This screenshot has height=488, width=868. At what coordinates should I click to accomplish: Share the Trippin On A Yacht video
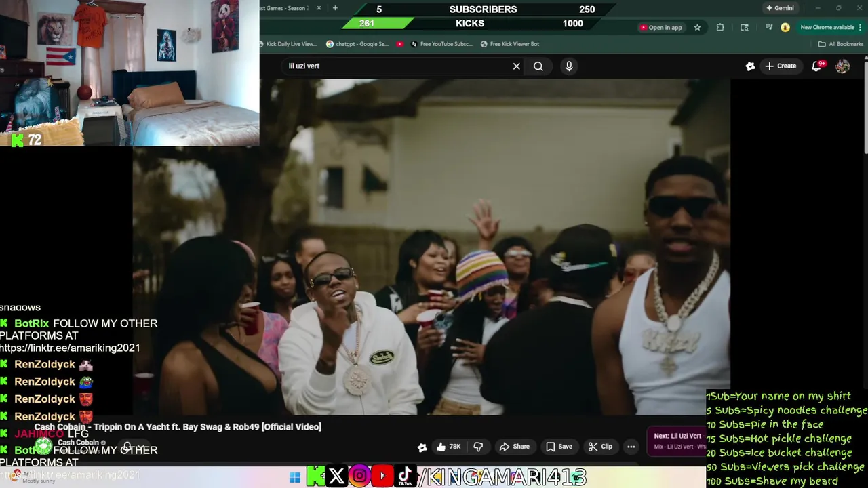click(514, 447)
